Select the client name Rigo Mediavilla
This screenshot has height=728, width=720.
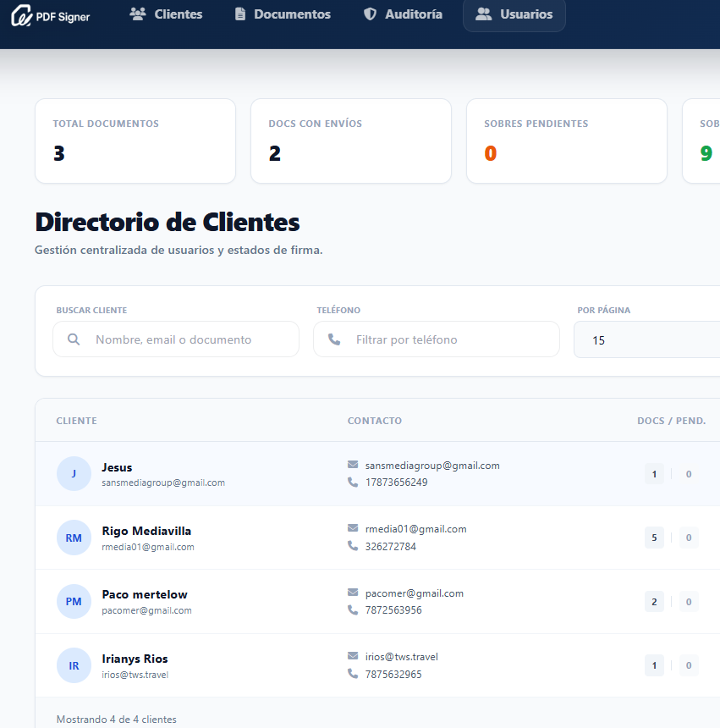pos(146,531)
